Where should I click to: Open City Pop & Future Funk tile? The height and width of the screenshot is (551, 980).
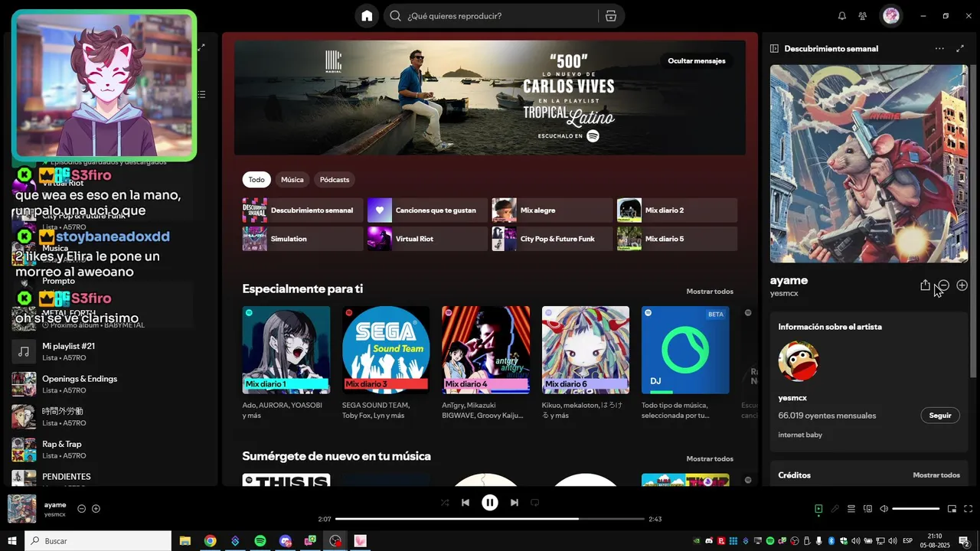point(552,239)
